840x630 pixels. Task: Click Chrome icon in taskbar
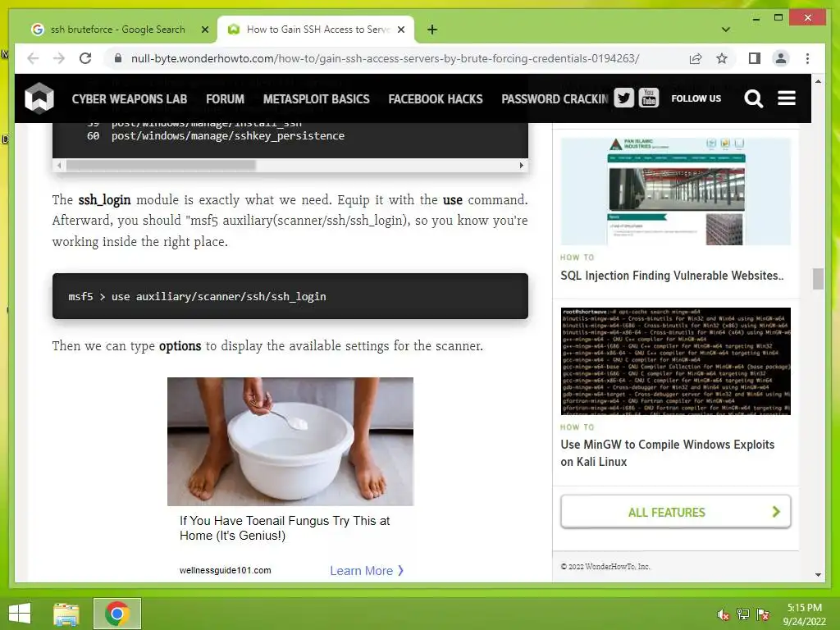pos(117,614)
